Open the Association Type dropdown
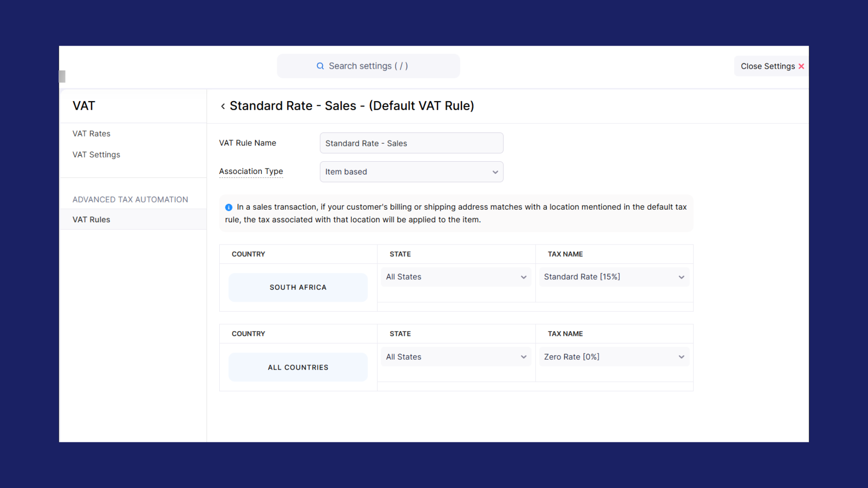The height and width of the screenshot is (488, 868). click(x=411, y=172)
